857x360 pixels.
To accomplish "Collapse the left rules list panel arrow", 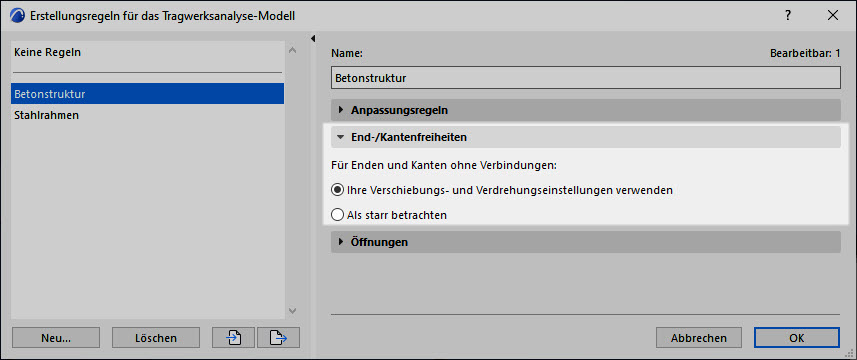I will click(x=313, y=38).
